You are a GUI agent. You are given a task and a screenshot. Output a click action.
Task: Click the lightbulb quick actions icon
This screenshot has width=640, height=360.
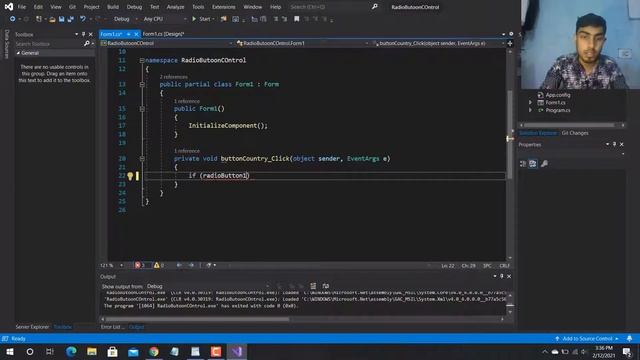pos(130,176)
